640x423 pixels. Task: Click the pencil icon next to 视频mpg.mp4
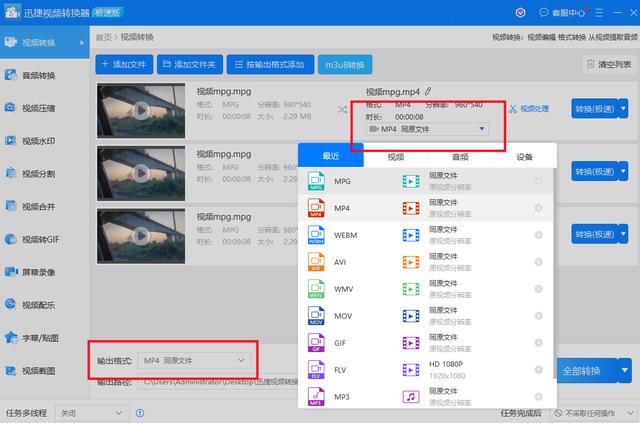point(428,91)
